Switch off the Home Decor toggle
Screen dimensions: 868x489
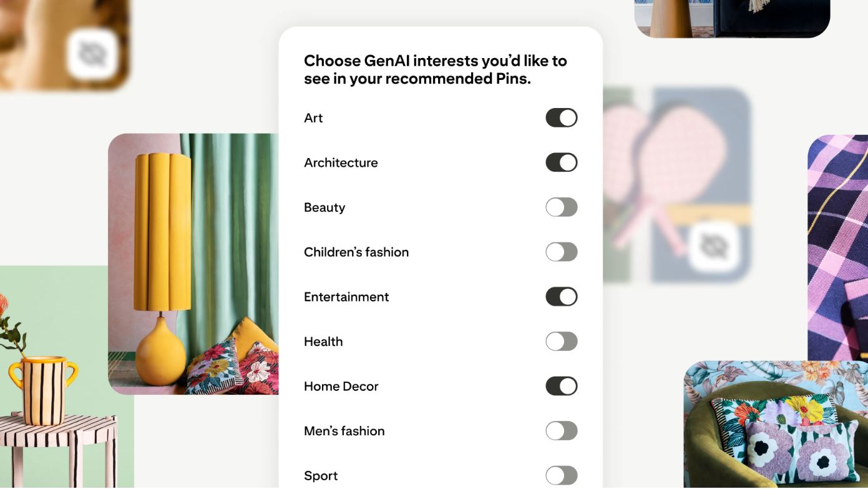(561, 386)
